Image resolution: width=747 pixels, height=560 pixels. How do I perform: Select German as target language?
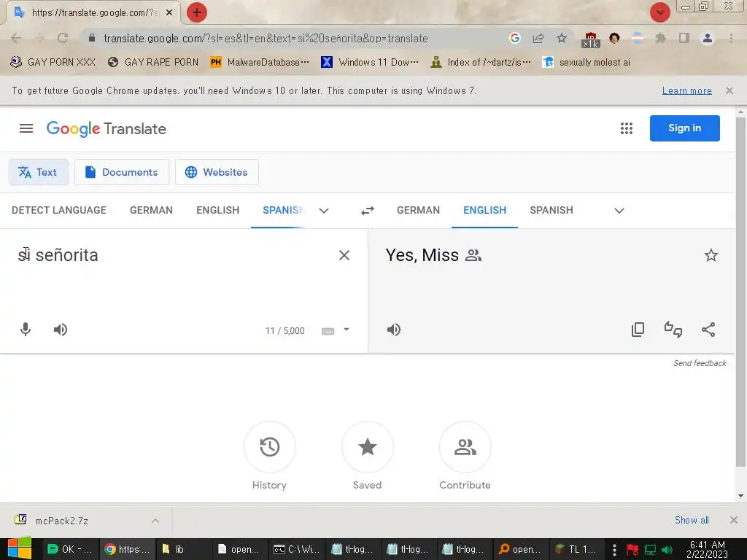click(x=418, y=210)
